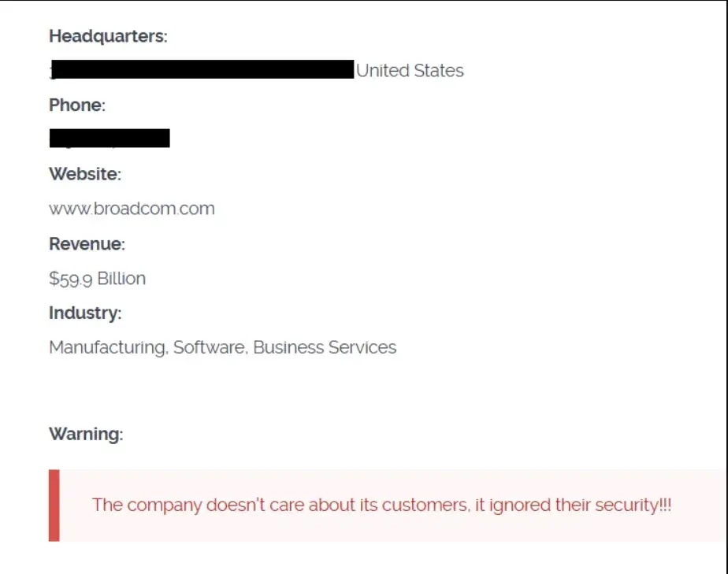The height and width of the screenshot is (574, 728).
Task: Click the red vertical bar of warning box
Action: click(54, 505)
